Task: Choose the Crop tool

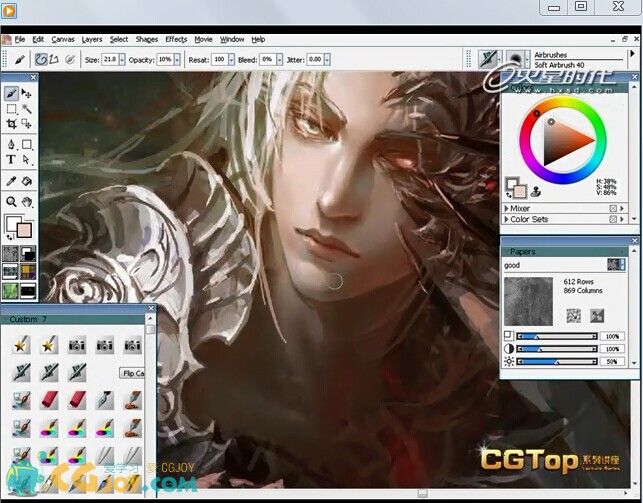Action: pyautogui.click(x=11, y=124)
